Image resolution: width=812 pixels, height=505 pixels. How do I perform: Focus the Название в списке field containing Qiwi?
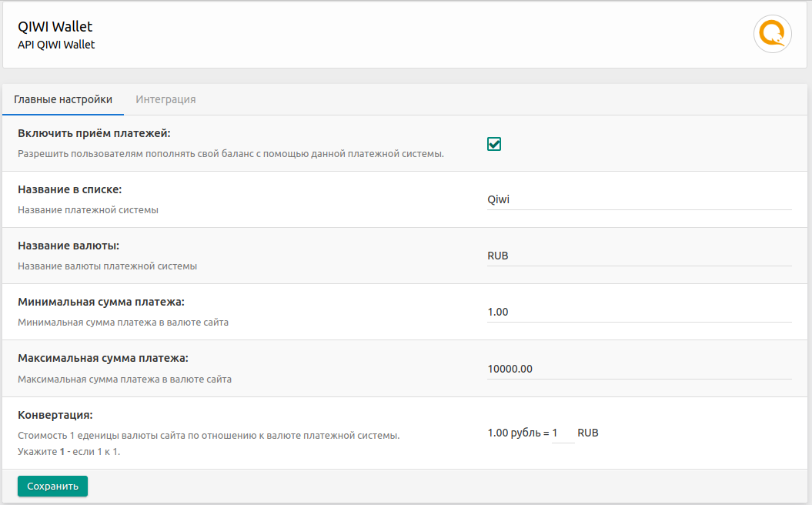click(639, 199)
